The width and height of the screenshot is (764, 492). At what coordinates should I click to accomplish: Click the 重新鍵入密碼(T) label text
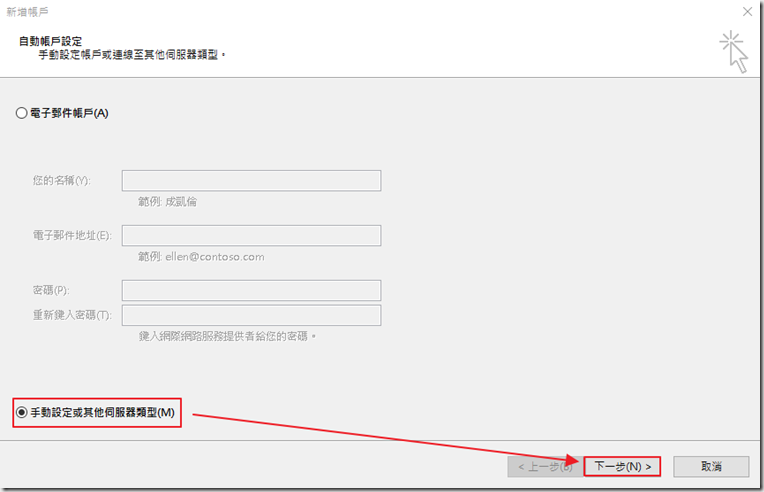pos(72,315)
